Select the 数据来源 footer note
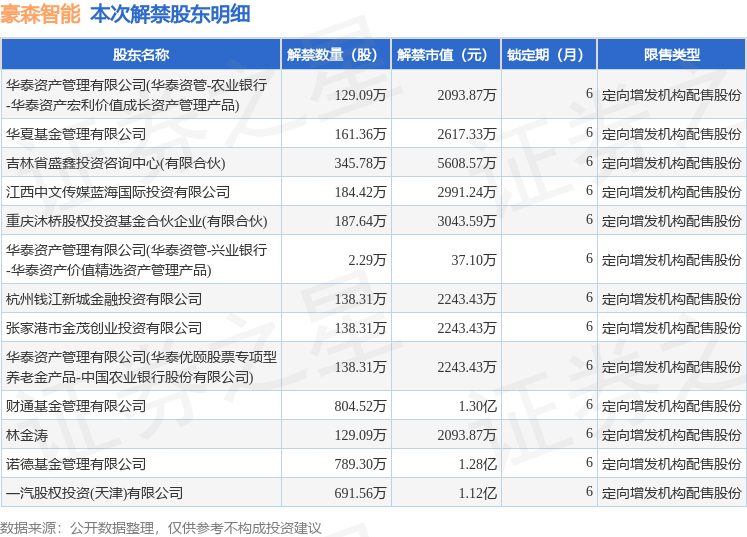 [161, 528]
